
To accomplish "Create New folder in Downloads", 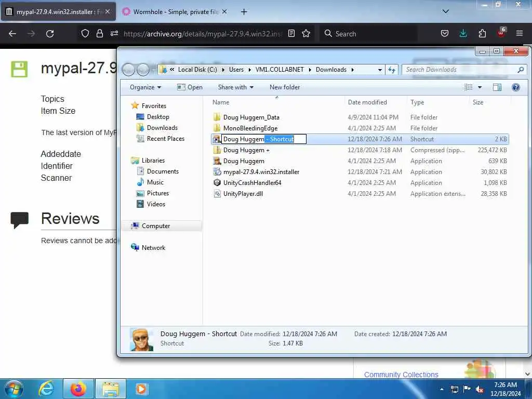I will [x=285, y=87].
